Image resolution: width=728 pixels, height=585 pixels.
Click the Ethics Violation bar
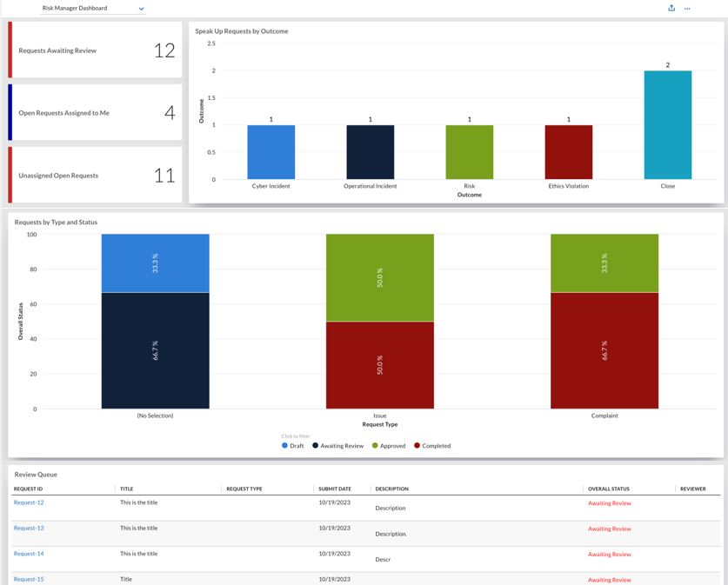click(x=569, y=152)
